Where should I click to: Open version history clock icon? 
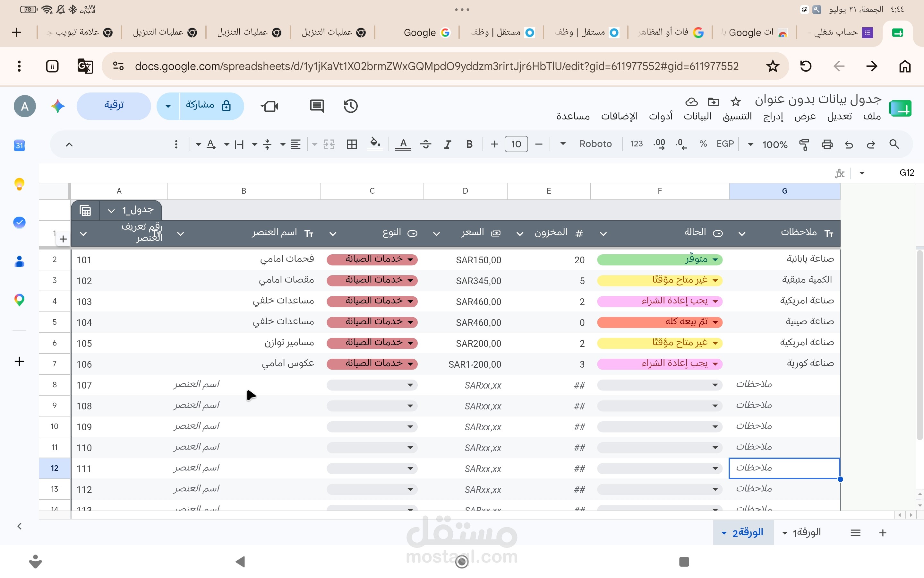(350, 106)
